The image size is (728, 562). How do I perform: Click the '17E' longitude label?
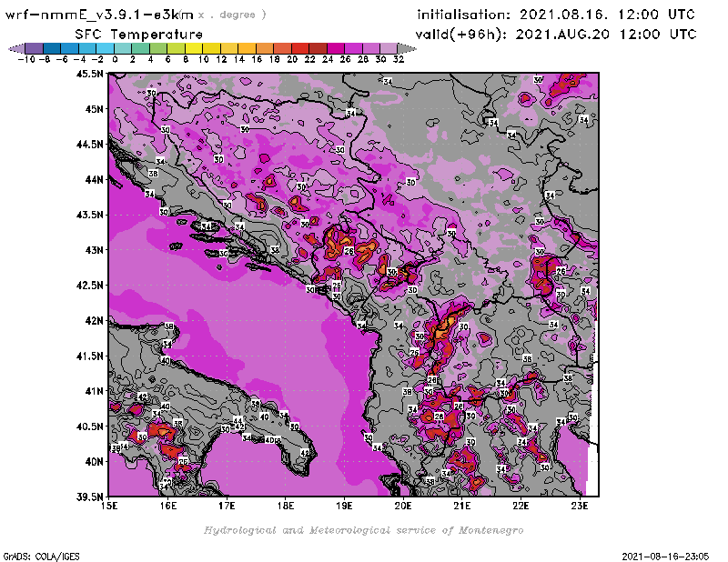(x=227, y=506)
